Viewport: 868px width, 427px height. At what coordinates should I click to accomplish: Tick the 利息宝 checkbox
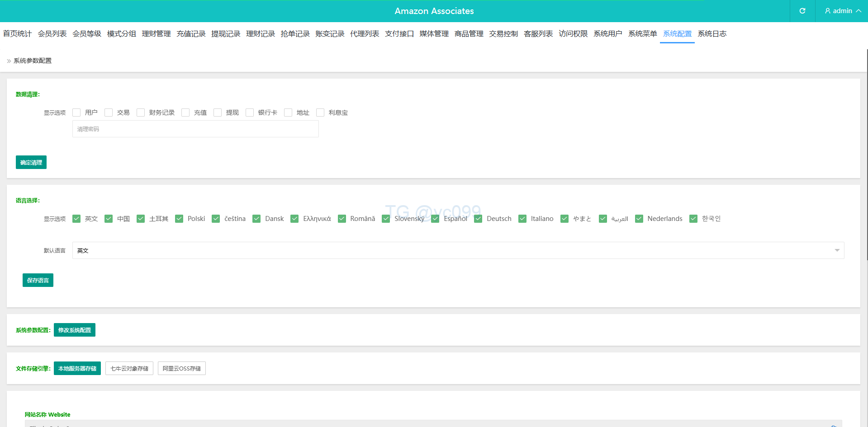pyautogui.click(x=320, y=113)
